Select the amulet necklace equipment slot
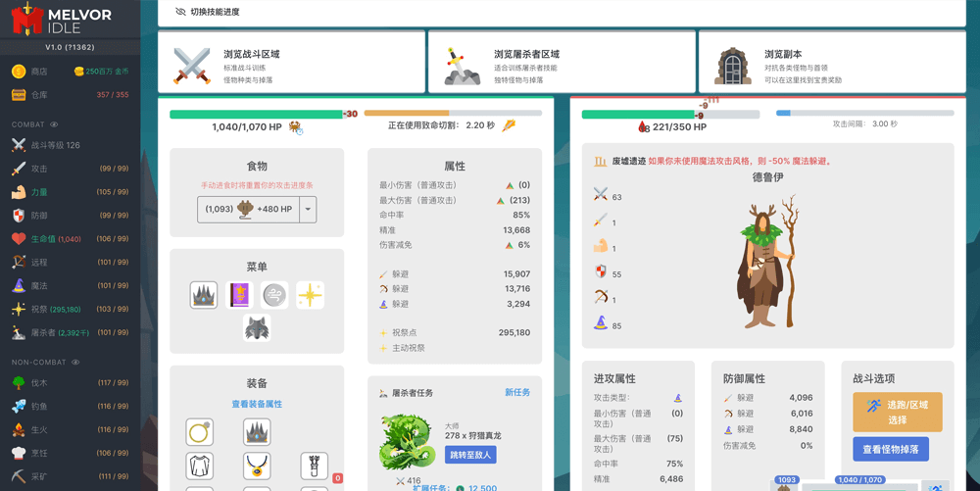The height and width of the screenshot is (491, 980). tap(257, 466)
